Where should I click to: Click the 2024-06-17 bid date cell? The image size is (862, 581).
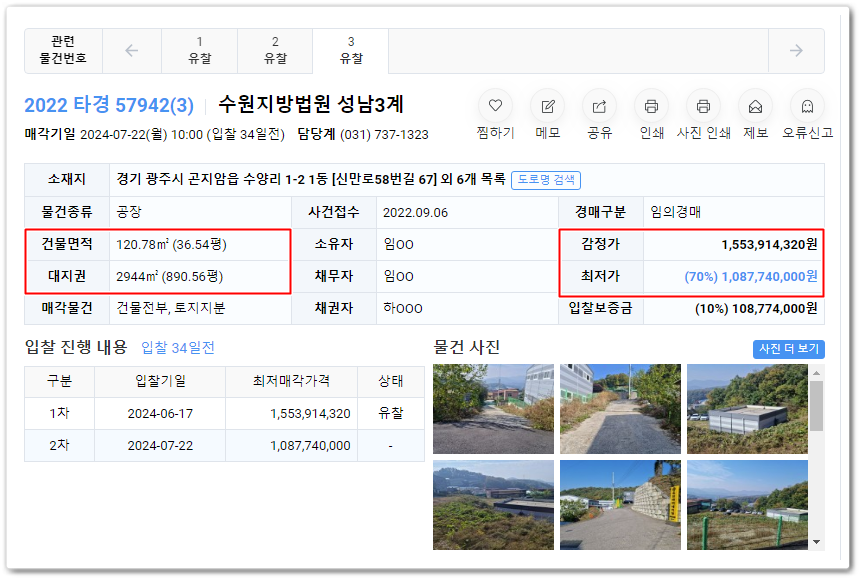coord(160,414)
